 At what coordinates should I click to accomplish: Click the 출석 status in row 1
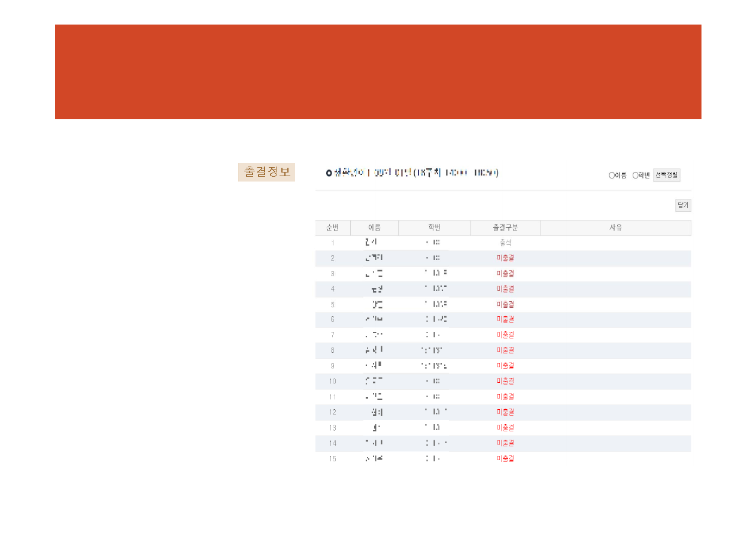coord(505,243)
